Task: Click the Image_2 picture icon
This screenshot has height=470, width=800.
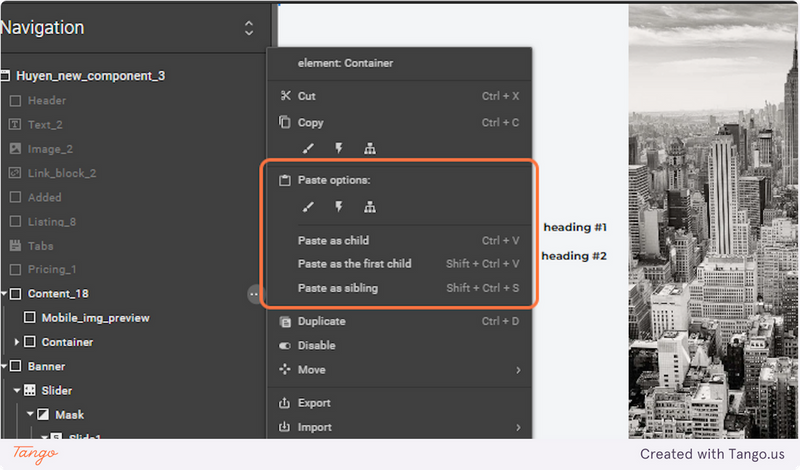Action: (15, 149)
